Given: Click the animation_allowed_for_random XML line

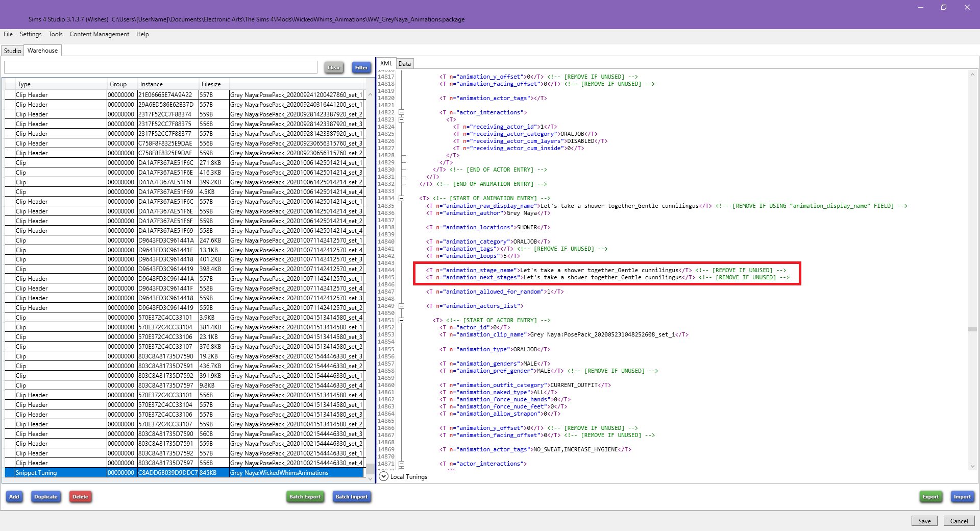Looking at the screenshot, I should coord(495,292).
